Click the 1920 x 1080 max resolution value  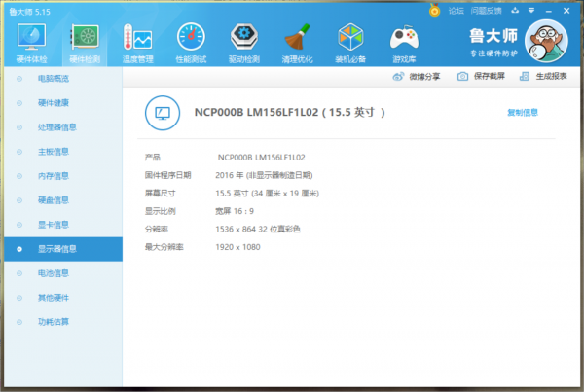click(x=237, y=247)
